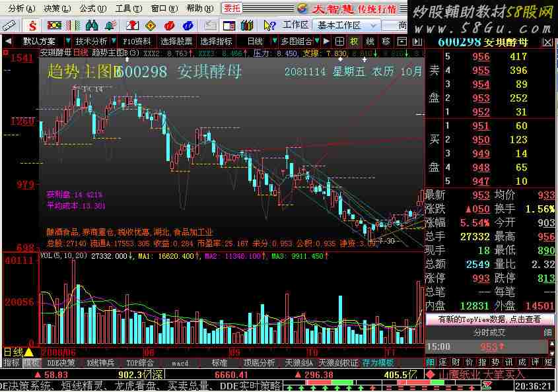Screen dimensions: 558x392
Task: Click the red-green status icon beside clock
Action: (487, 385)
